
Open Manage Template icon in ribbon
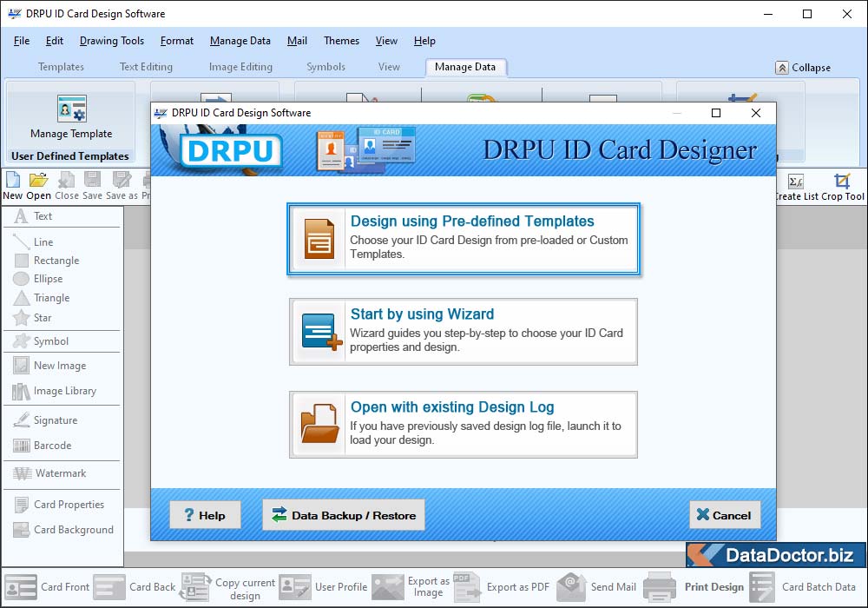point(71,117)
